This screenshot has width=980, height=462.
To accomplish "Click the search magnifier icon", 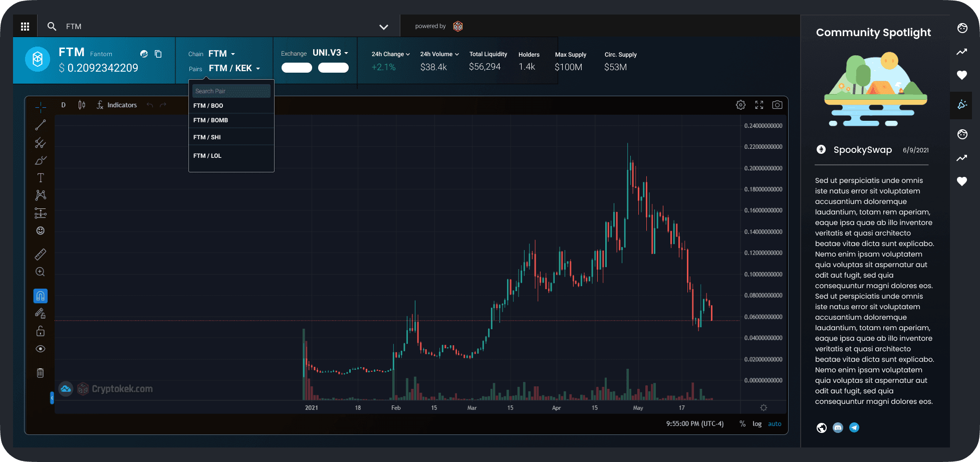I will pyautogui.click(x=52, y=26).
